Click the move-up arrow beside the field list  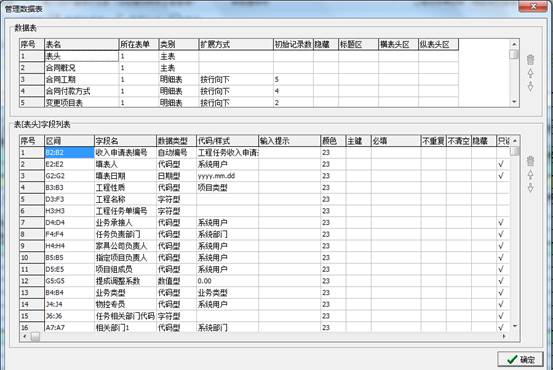click(x=530, y=174)
